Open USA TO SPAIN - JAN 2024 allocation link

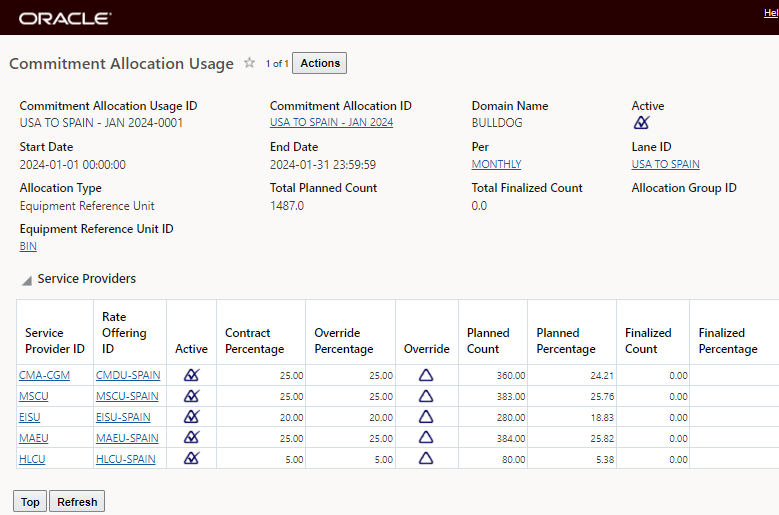point(331,122)
